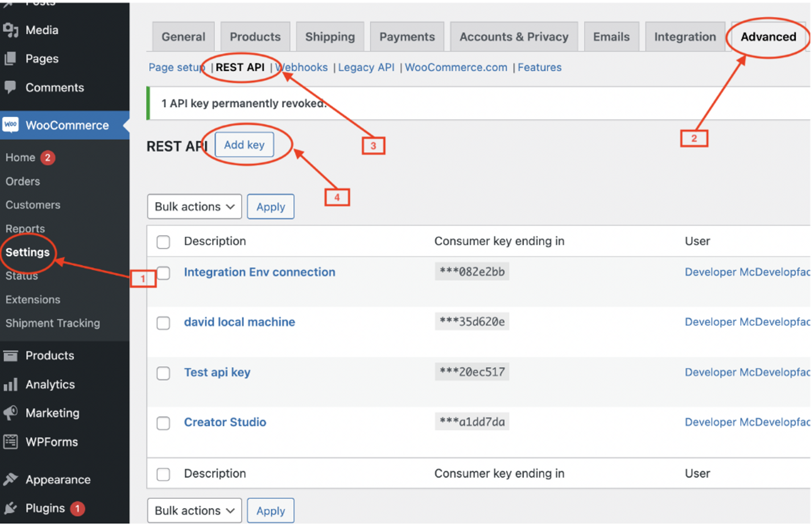Click the Marketing megaphone icon

pos(11,412)
